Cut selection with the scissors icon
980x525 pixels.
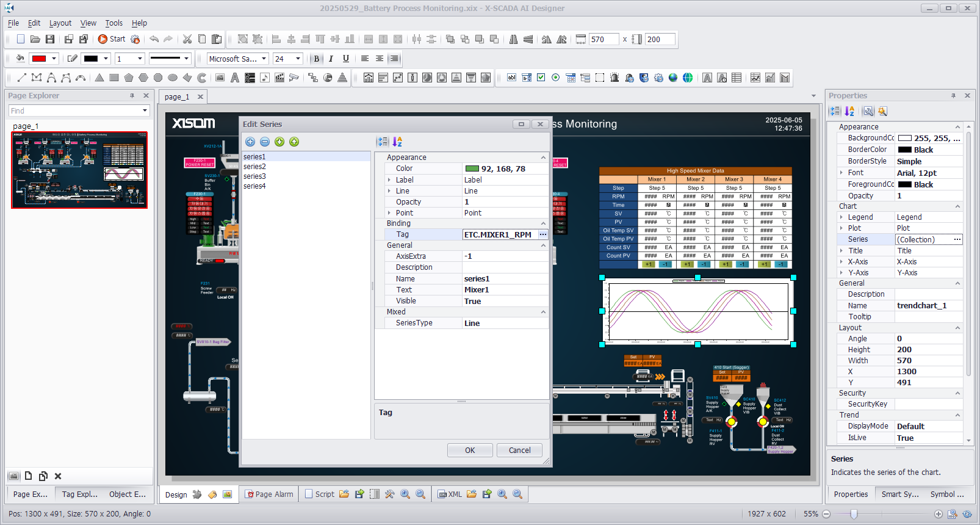tap(187, 39)
